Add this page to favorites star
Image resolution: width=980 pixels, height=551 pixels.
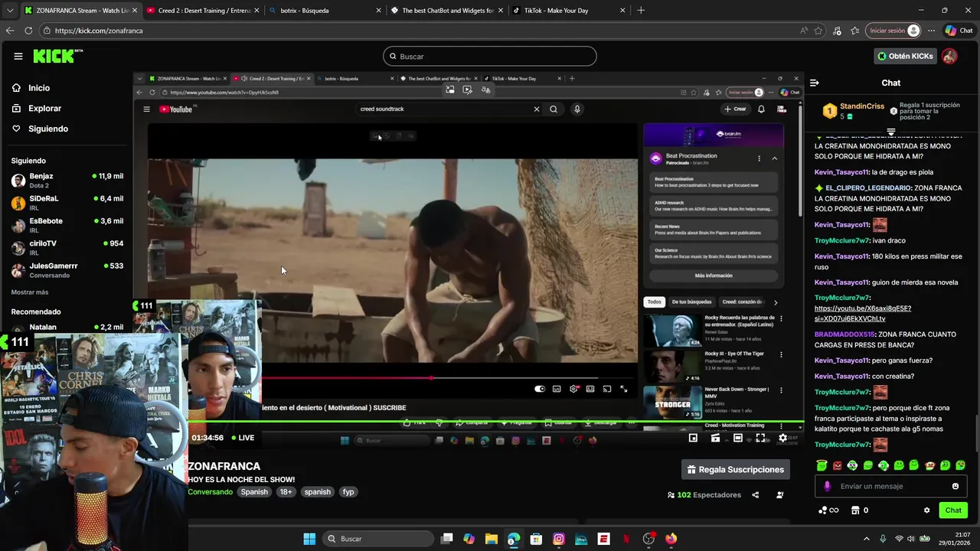point(818,31)
